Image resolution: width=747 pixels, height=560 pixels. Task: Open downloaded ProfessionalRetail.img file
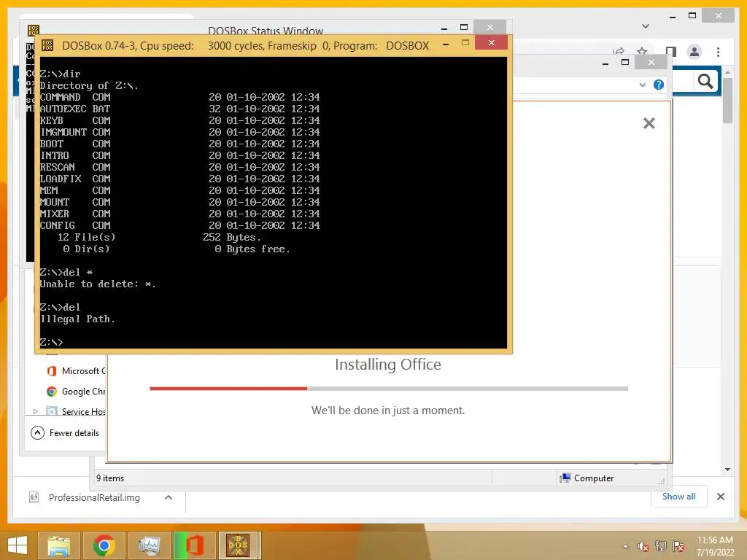[94, 497]
